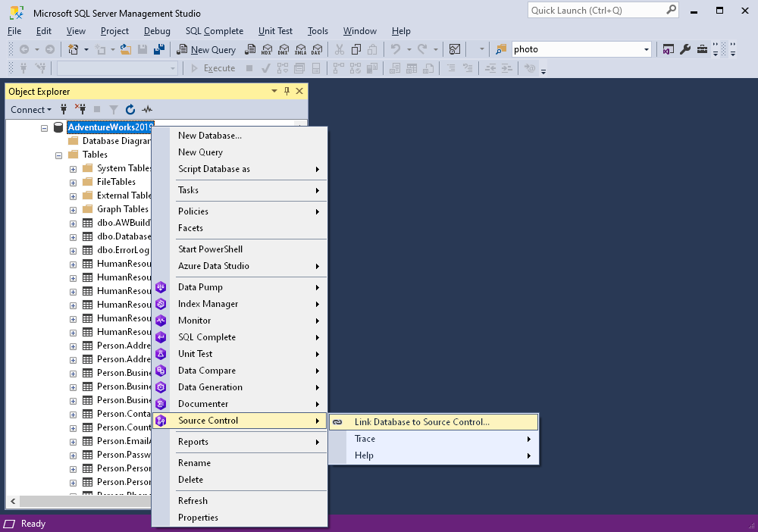
Task: Click the Open File folder icon
Action: [126, 49]
